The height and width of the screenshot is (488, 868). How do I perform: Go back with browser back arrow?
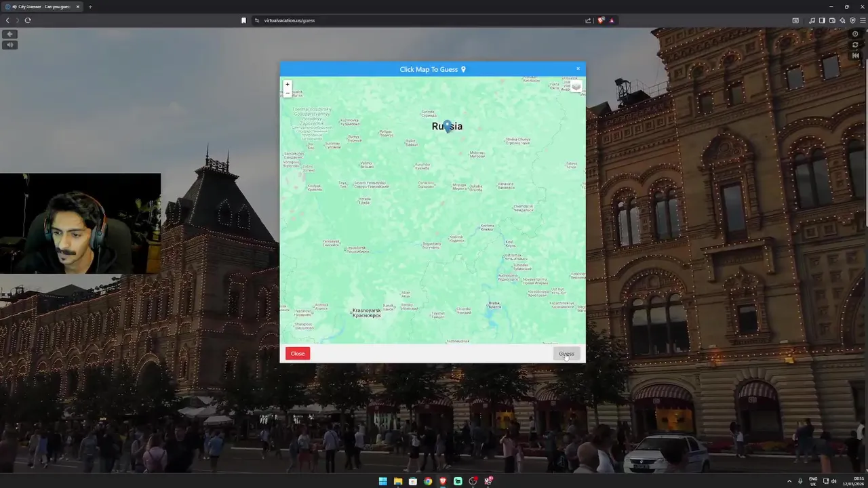tap(7, 20)
